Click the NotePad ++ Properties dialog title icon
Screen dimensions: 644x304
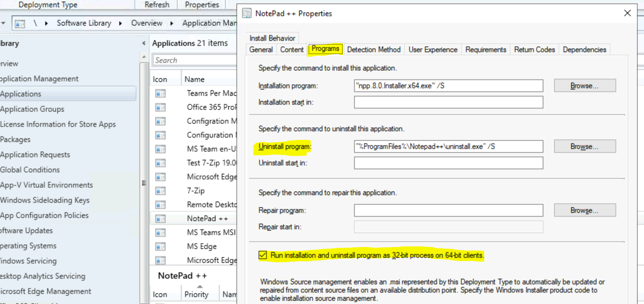(x=247, y=13)
